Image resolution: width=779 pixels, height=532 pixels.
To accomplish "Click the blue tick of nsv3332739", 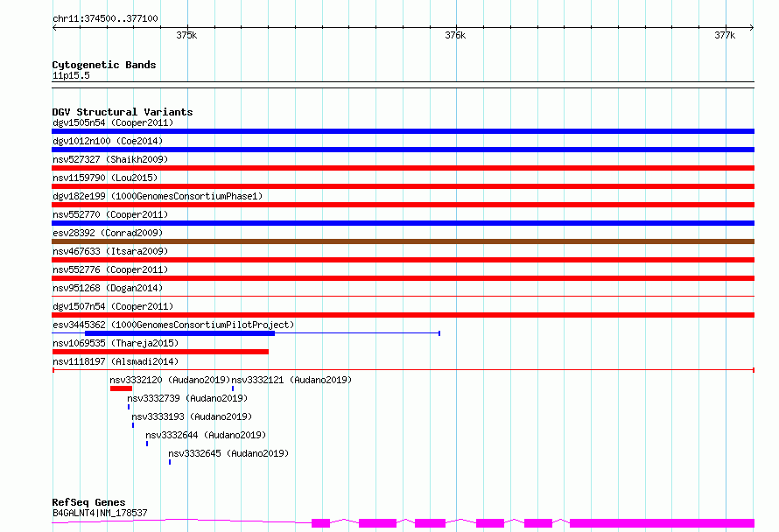I will pos(129,407).
